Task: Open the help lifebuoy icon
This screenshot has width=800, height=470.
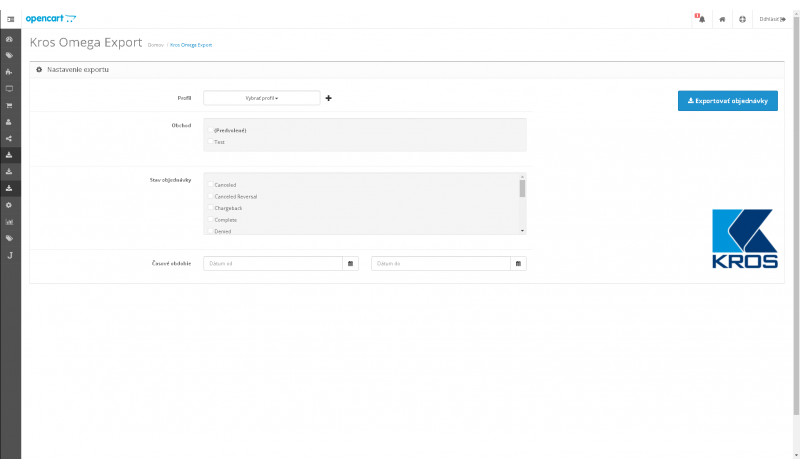Action: (742, 19)
